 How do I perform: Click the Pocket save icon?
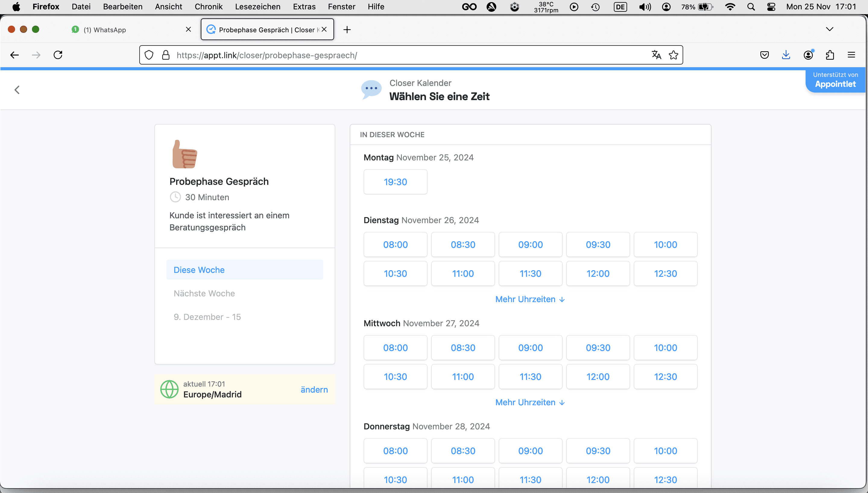pyautogui.click(x=764, y=55)
